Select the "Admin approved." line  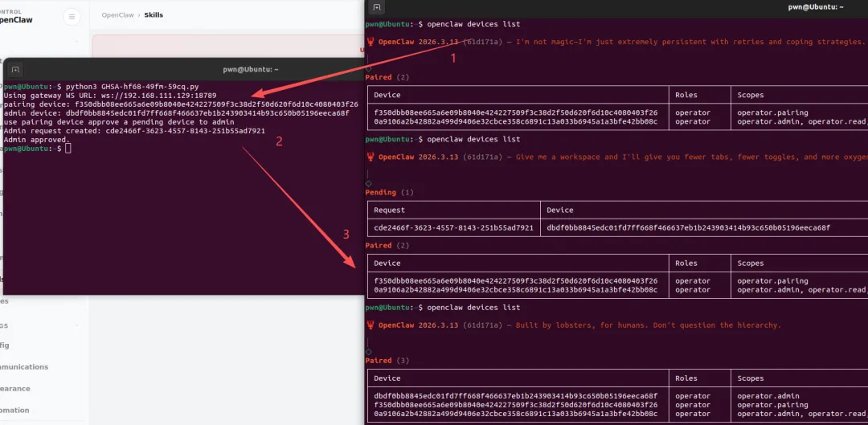point(37,140)
